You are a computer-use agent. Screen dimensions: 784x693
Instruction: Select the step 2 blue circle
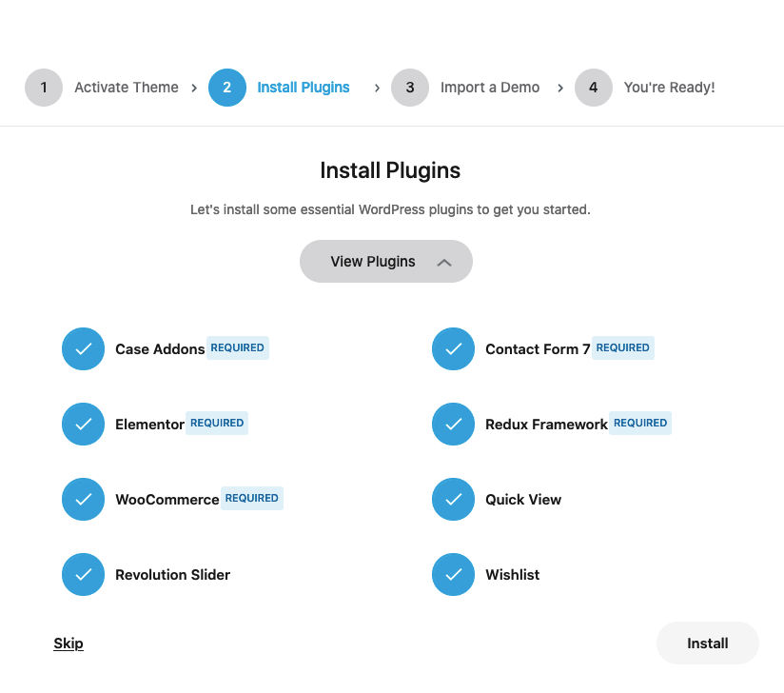[x=227, y=87]
